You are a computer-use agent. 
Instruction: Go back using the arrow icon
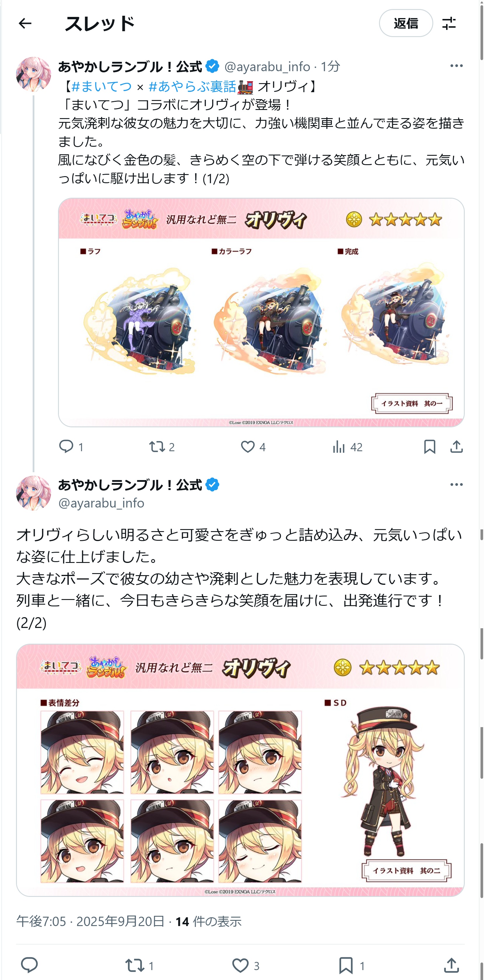tap(25, 24)
